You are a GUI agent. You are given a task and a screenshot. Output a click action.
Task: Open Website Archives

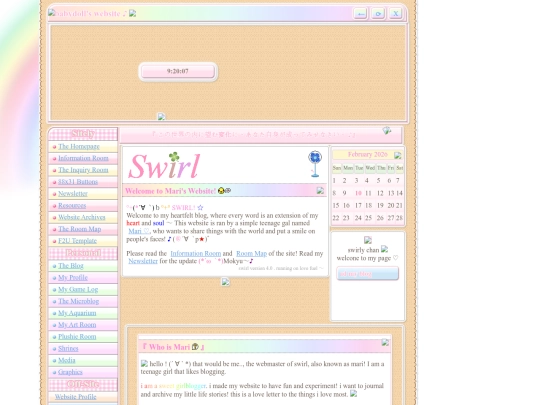click(82, 217)
